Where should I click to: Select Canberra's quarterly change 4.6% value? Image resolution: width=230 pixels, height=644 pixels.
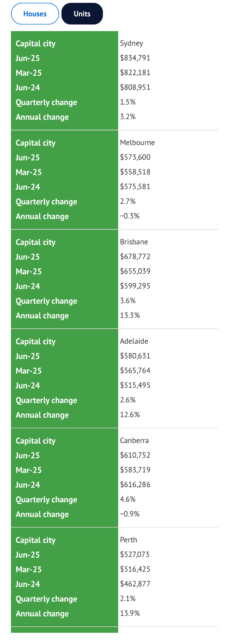[x=128, y=499]
